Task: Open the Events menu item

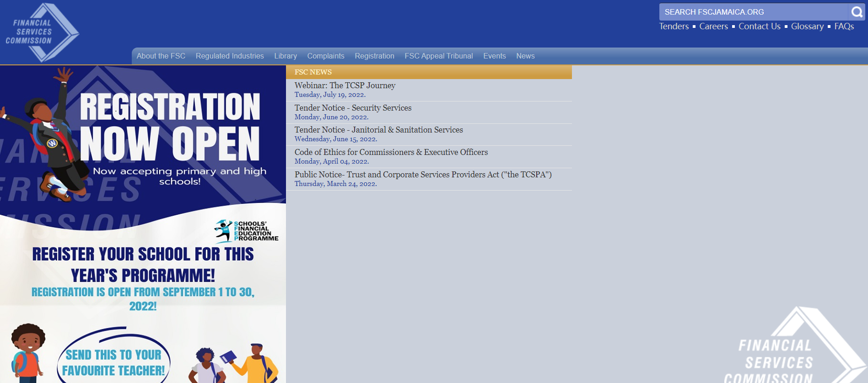Action: click(495, 56)
